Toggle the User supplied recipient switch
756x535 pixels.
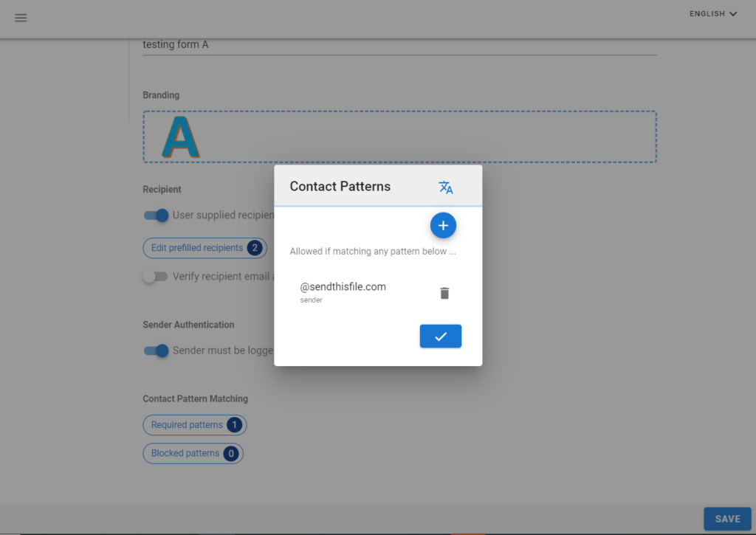click(x=157, y=215)
